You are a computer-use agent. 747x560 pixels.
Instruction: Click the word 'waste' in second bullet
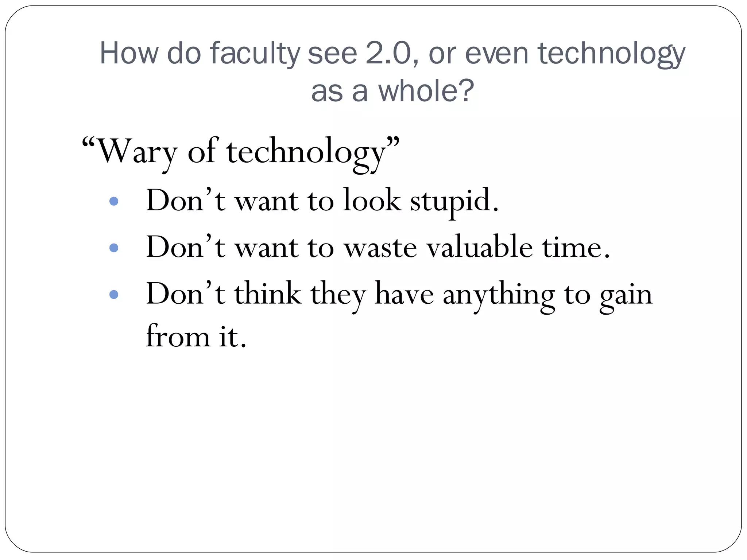click(380, 248)
